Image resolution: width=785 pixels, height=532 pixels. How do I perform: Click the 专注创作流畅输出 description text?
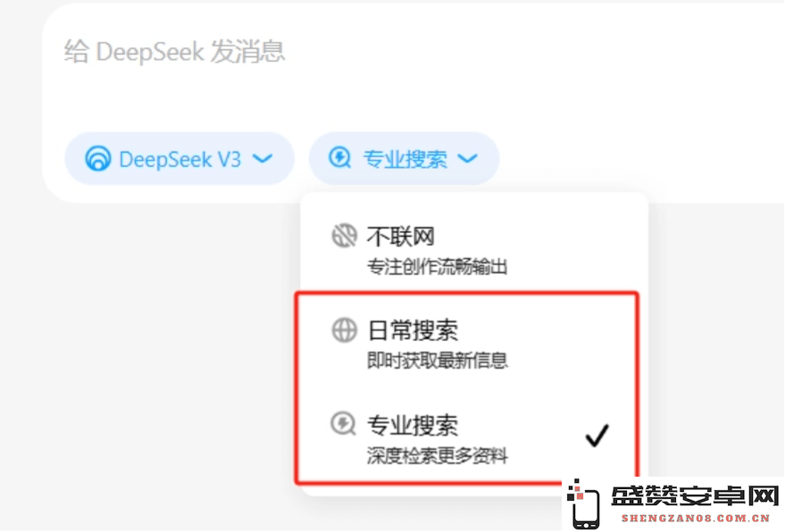437,267
